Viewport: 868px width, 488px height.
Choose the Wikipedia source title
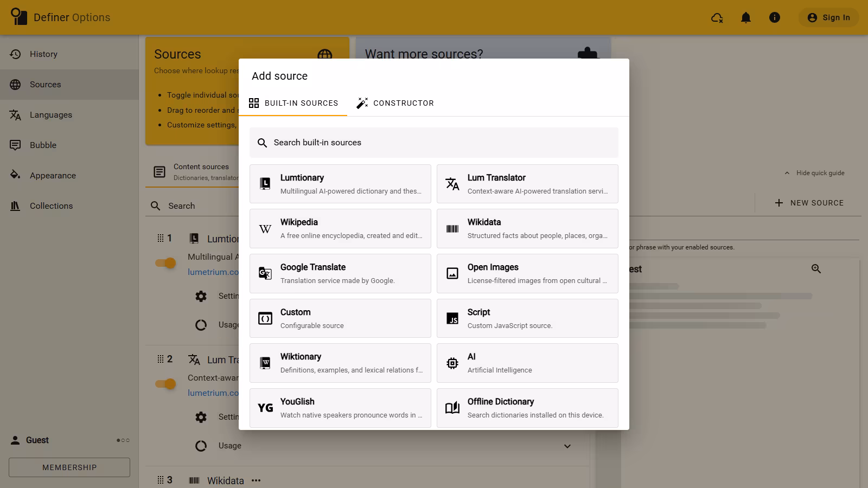[299, 222]
